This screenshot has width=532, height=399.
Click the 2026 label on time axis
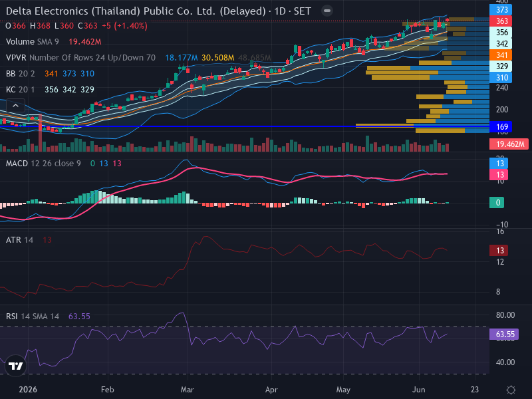[28, 390]
